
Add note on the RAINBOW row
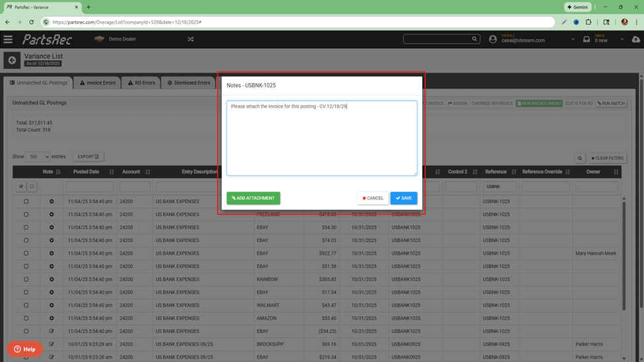pyautogui.click(x=52, y=279)
